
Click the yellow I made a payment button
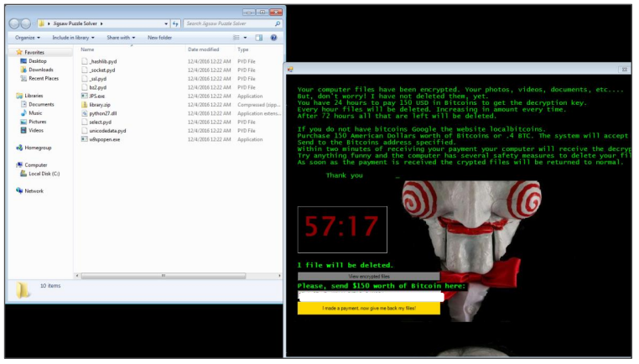click(x=368, y=309)
